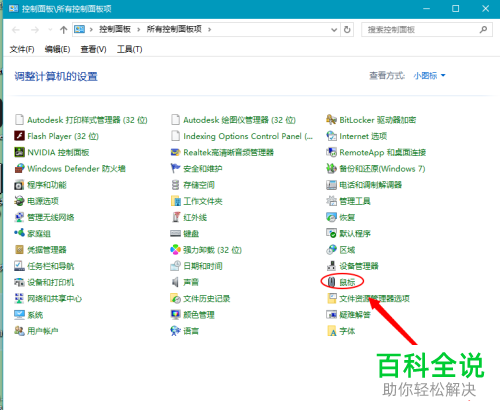Click the 控制面板 breadcrumb segment
Screen dimensions: 500x410
click(x=115, y=29)
